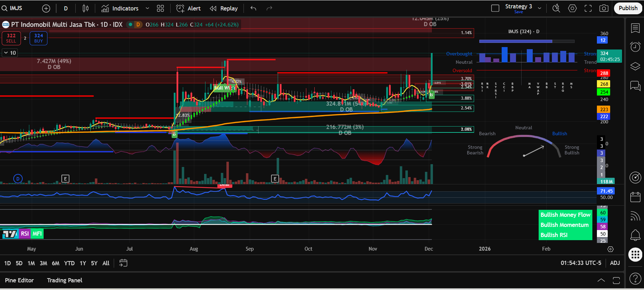This screenshot has width=644, height=290.
Task: Collapse the indicator legend showing 10
Action: [x=6, y=53]
